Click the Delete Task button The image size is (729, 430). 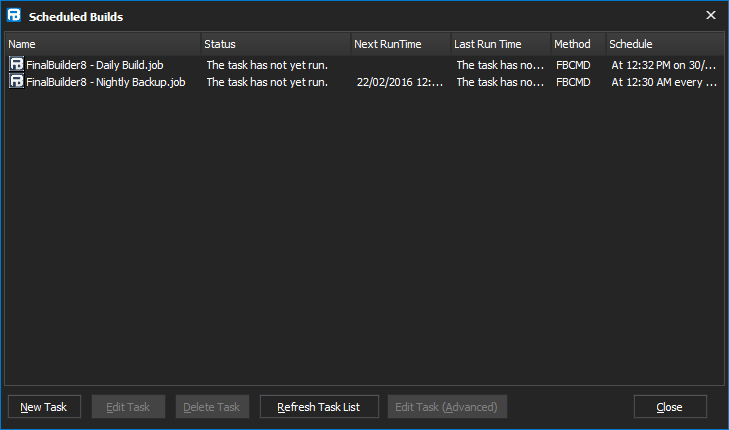click(212, 407)
